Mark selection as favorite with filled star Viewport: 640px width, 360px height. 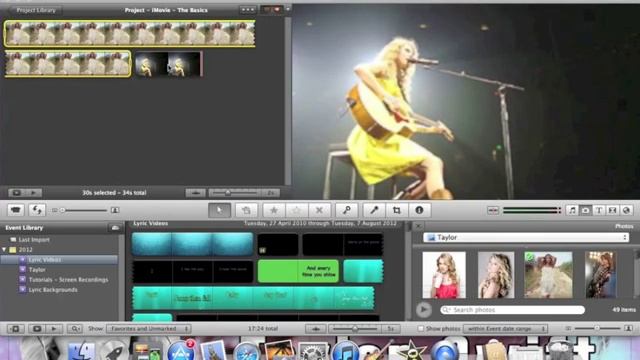coord(274,210)
